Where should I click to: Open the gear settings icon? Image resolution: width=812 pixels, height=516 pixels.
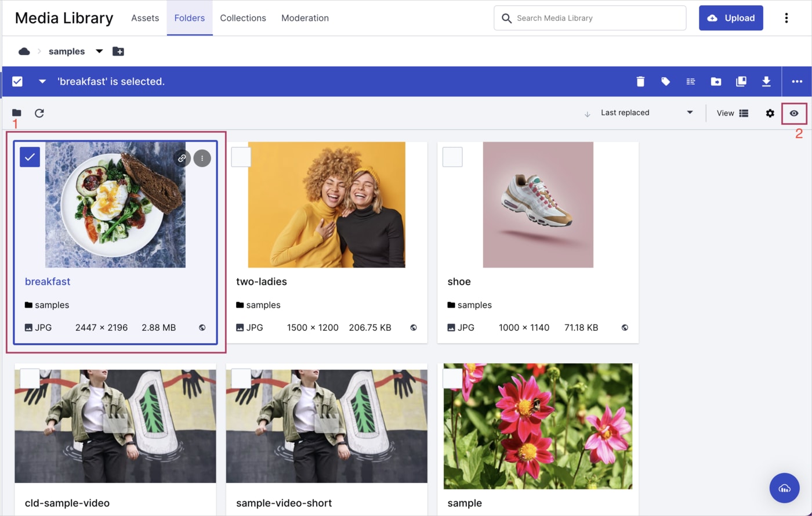(770, 113)
